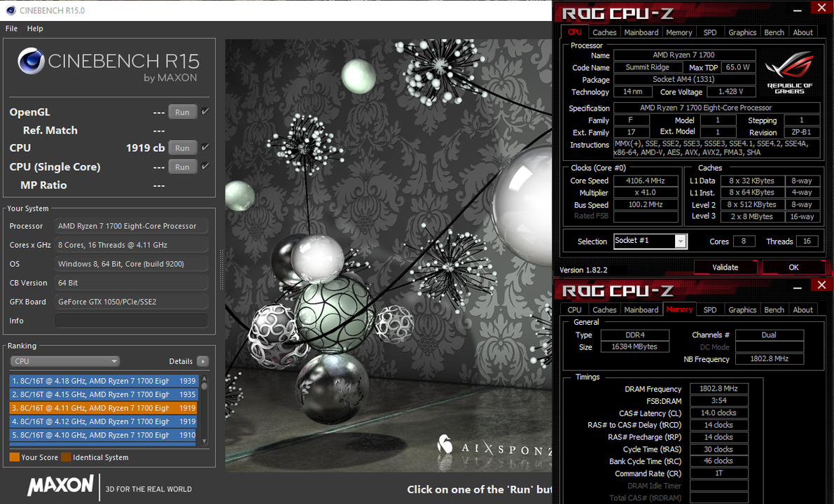Open About tab in upper CPU-Z
Image resolution: width=834 pixels, height=504 pixels.
pyautogui.click(x=802, y=32)
